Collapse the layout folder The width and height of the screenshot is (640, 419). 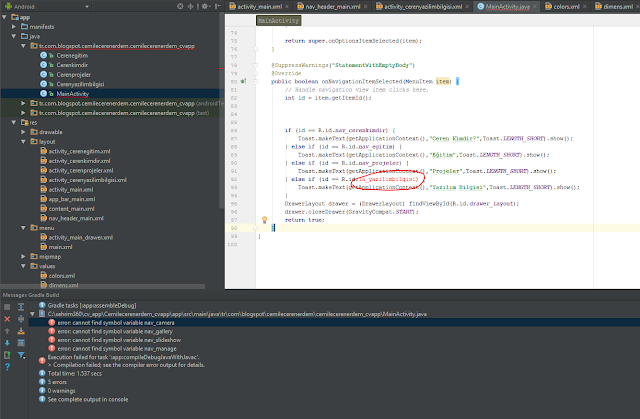pos(23,142)
